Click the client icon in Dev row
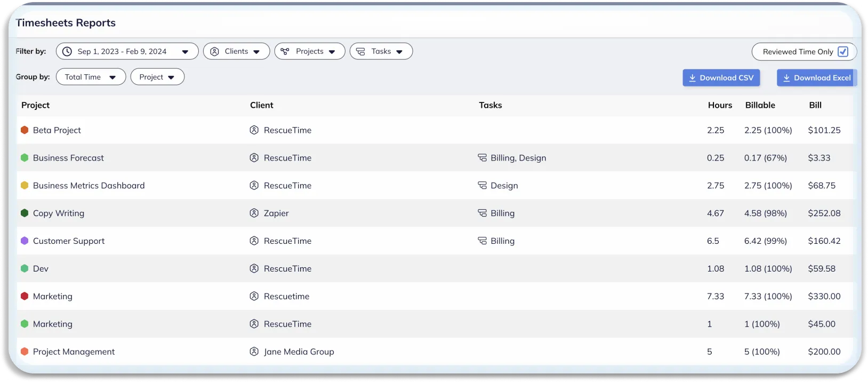The height and width of the screenshot is (382, 868). [254, 268]
